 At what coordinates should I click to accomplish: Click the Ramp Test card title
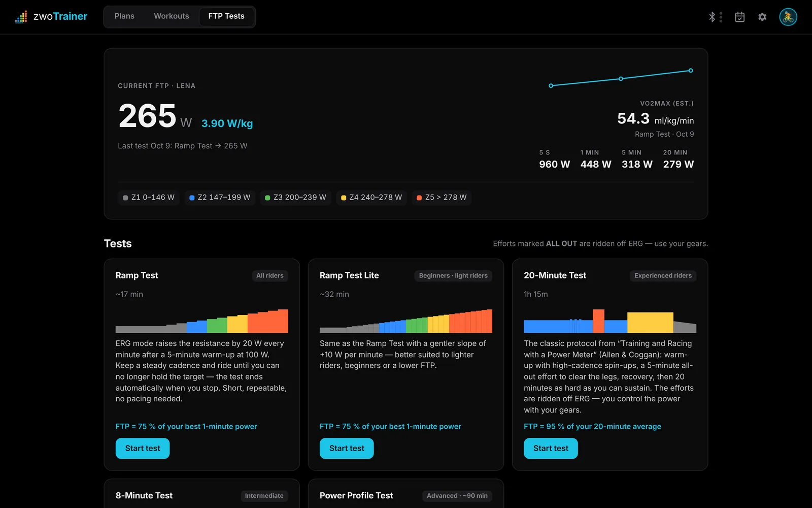137,275
